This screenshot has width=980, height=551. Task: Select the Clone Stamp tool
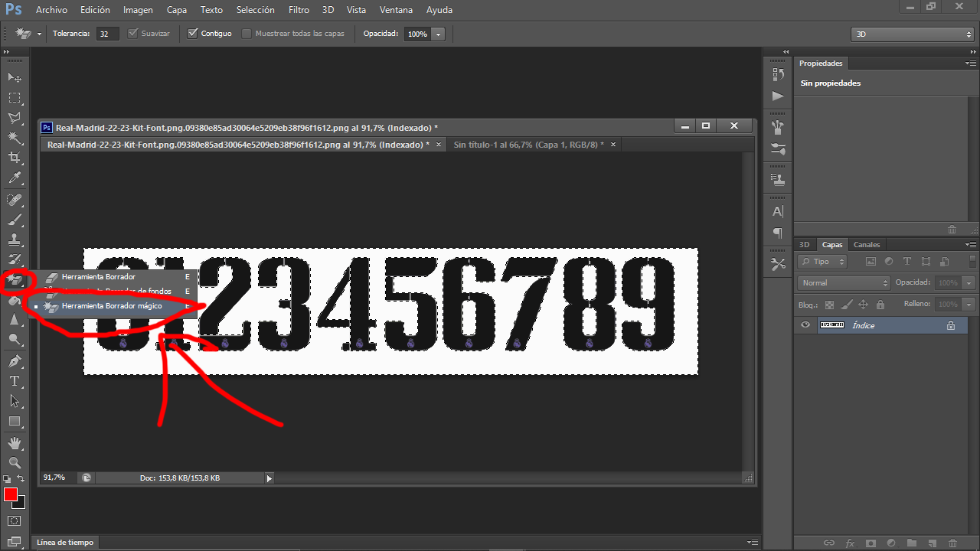(x=15, y=240)
